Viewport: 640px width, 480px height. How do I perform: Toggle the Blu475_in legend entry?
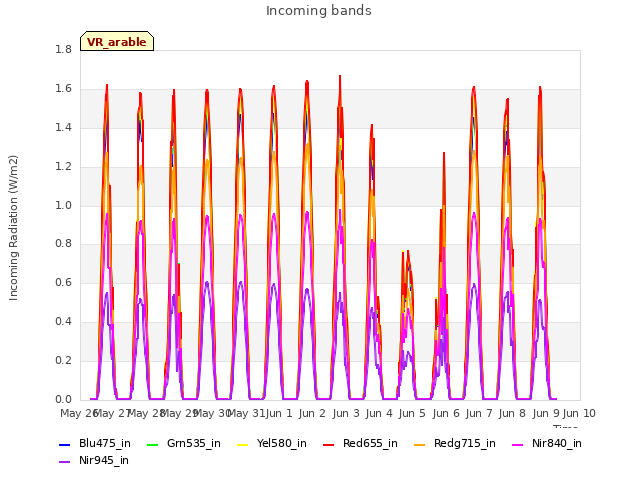[x=95, y=444]
